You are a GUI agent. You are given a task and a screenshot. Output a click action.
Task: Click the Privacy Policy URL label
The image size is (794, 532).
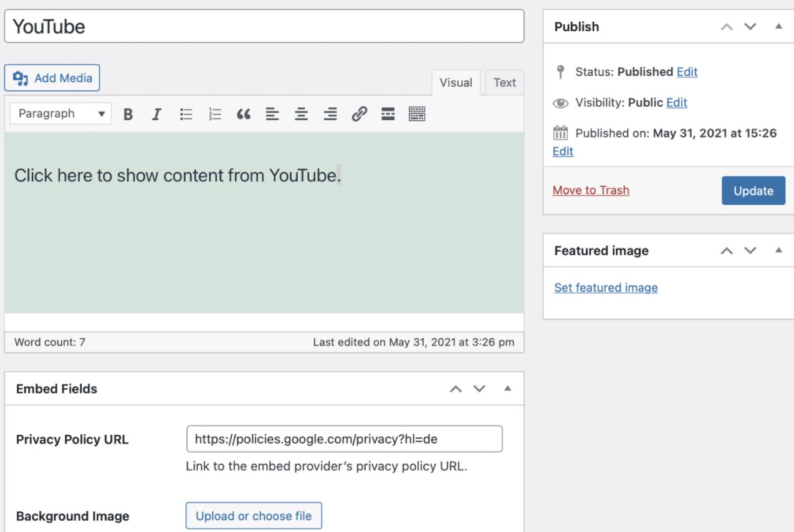pyautogui.click(x=72, y=439)
